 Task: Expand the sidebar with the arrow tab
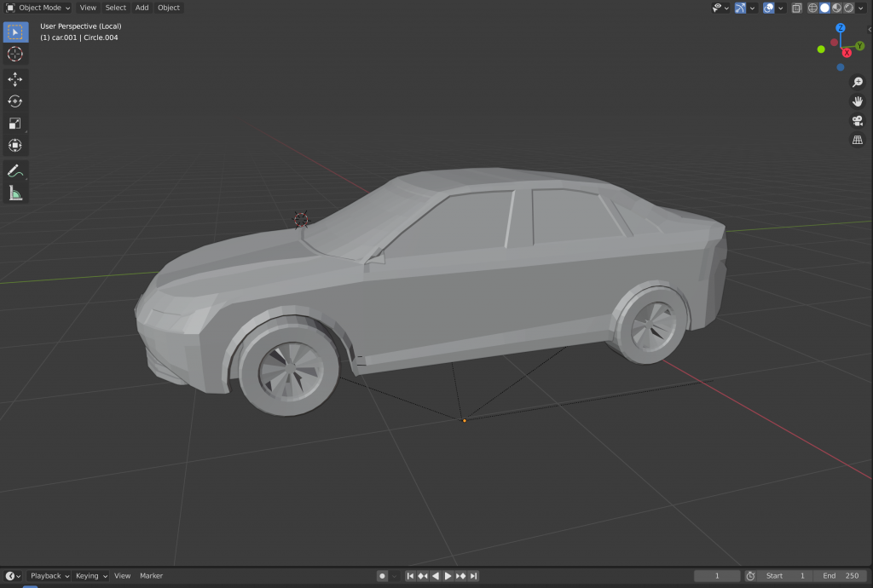870,30
